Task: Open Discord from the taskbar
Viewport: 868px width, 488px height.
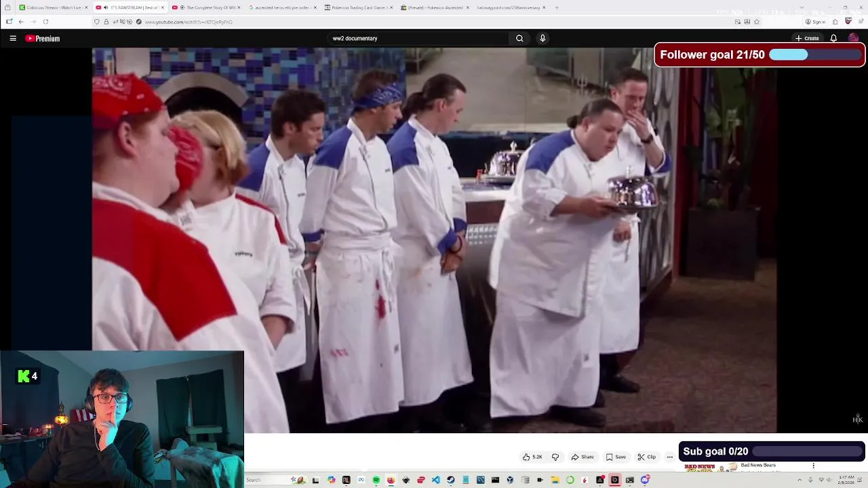Action: point(645,480)
